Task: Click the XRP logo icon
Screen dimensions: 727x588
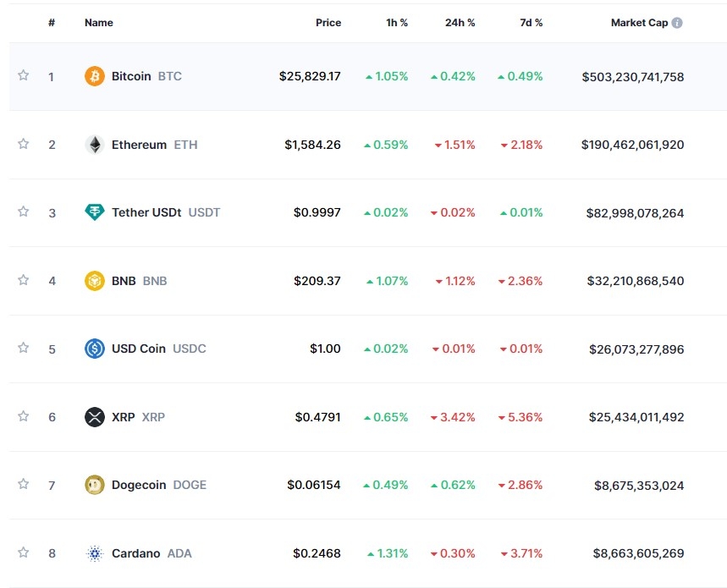Action: (x=95, y=417)
